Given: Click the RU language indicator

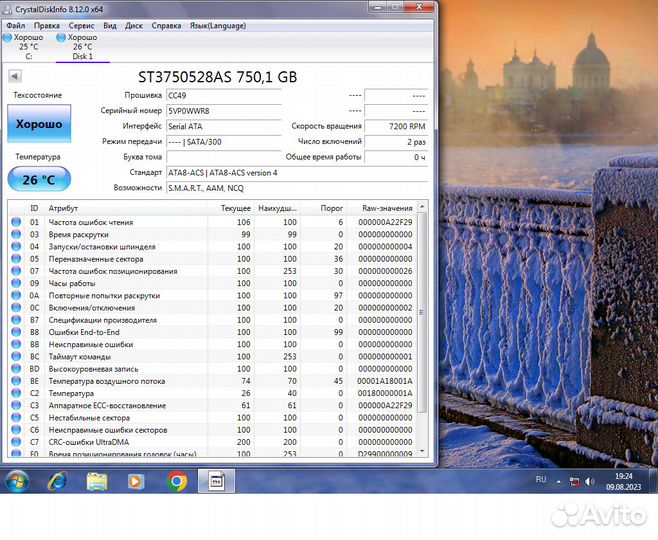Looking at the screenshot, I should [x=541, y=480].
